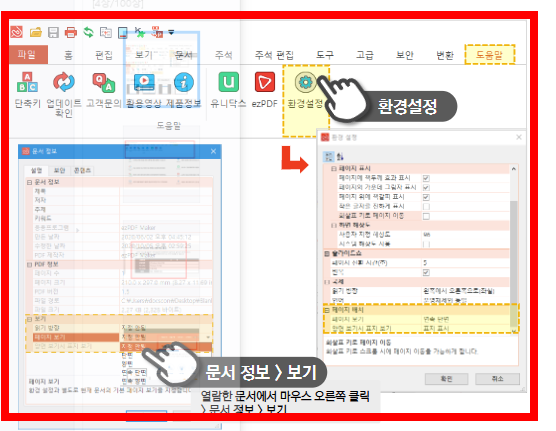Screen dimensions: 556x431
Task: Switch to the 변환 ribbon tab
Action: pos(445,55)
